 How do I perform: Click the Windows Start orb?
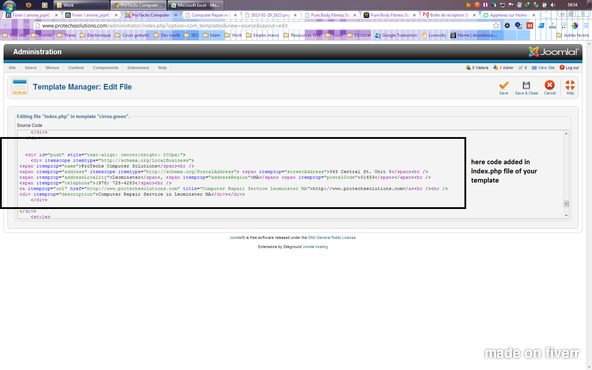[x=9, y=5]
